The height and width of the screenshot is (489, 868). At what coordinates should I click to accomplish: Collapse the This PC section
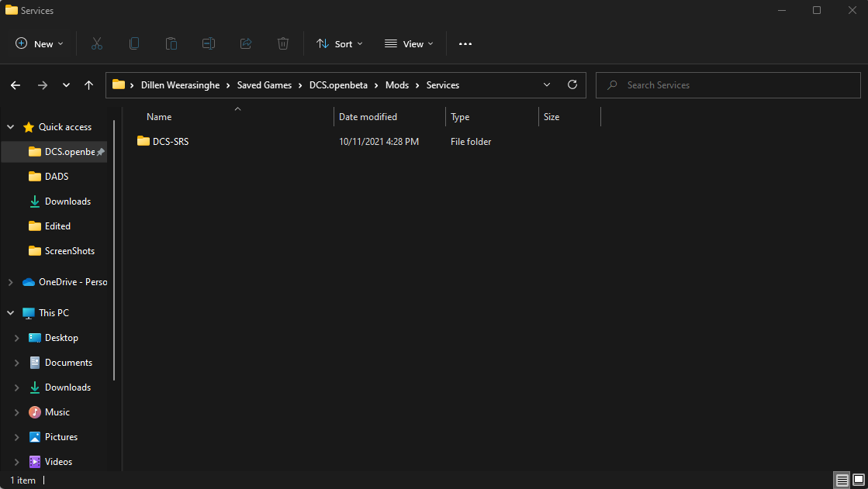click(11, 312)
